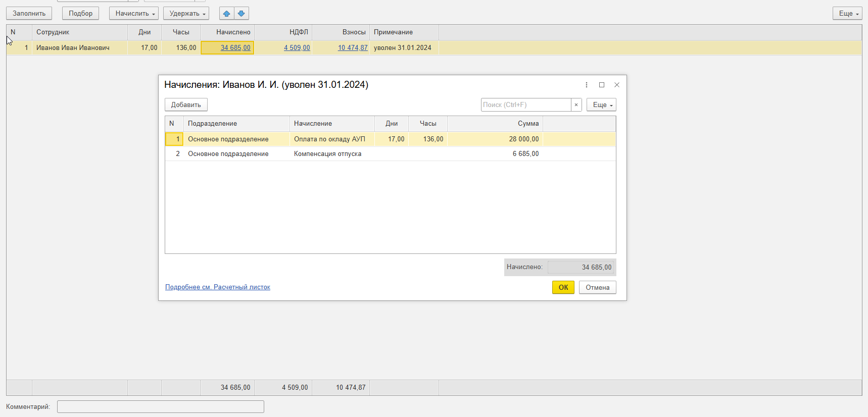Expand the Начислить dropdown

coord(134,14)
